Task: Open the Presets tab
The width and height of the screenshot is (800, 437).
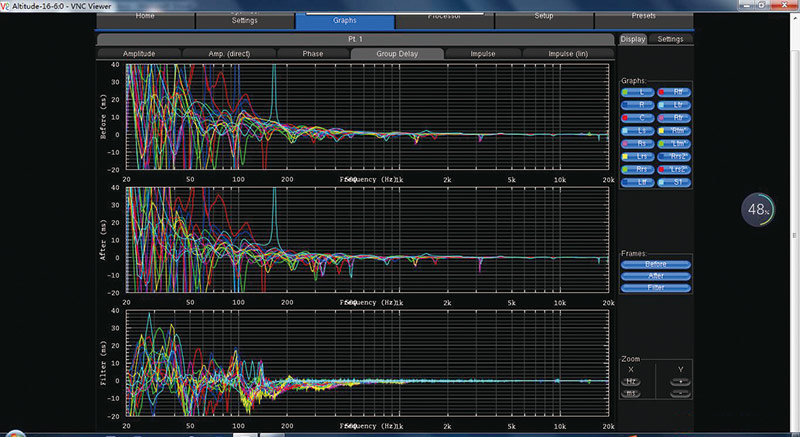Action: (643, 19)
